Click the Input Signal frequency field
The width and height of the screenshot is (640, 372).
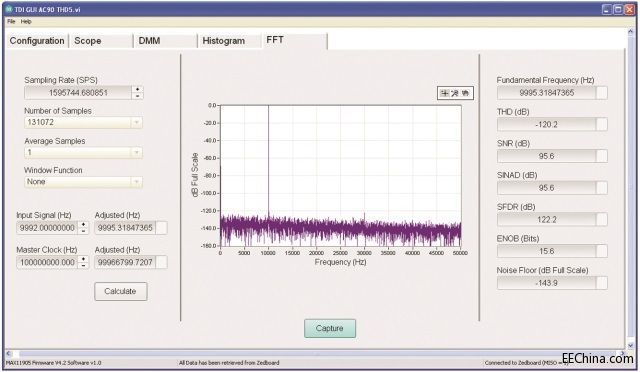pyautogui.click(x=47, y=228)
